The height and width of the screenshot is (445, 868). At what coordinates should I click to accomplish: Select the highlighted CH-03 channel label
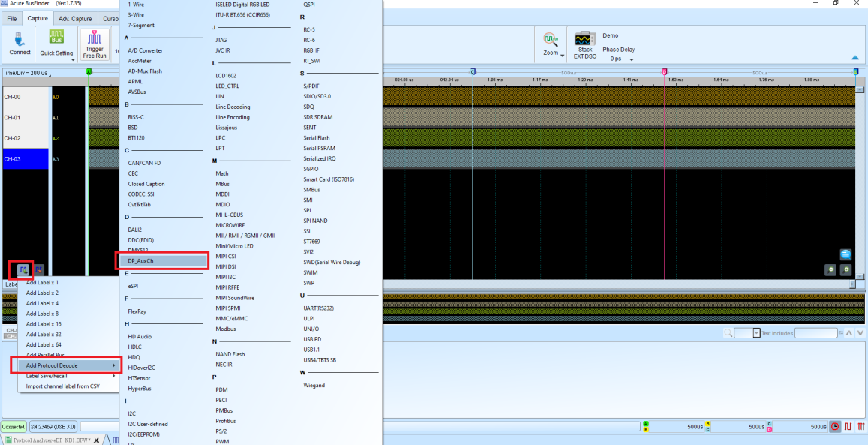26,159
